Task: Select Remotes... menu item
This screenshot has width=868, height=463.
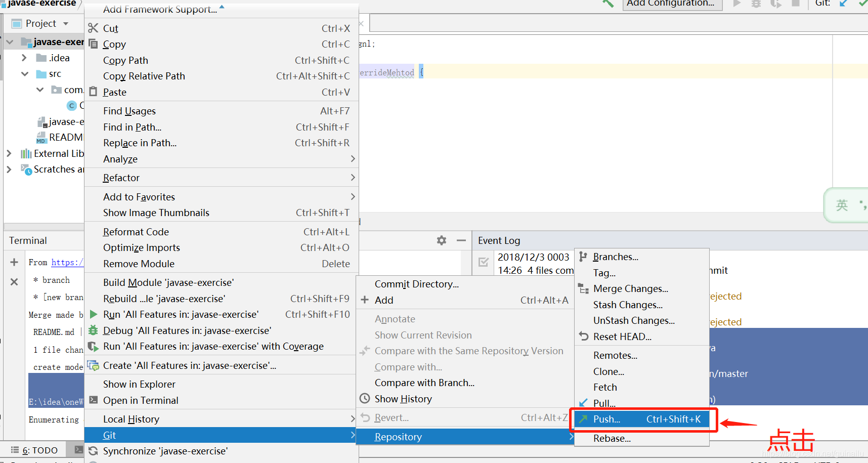Action: click(642, 355)
